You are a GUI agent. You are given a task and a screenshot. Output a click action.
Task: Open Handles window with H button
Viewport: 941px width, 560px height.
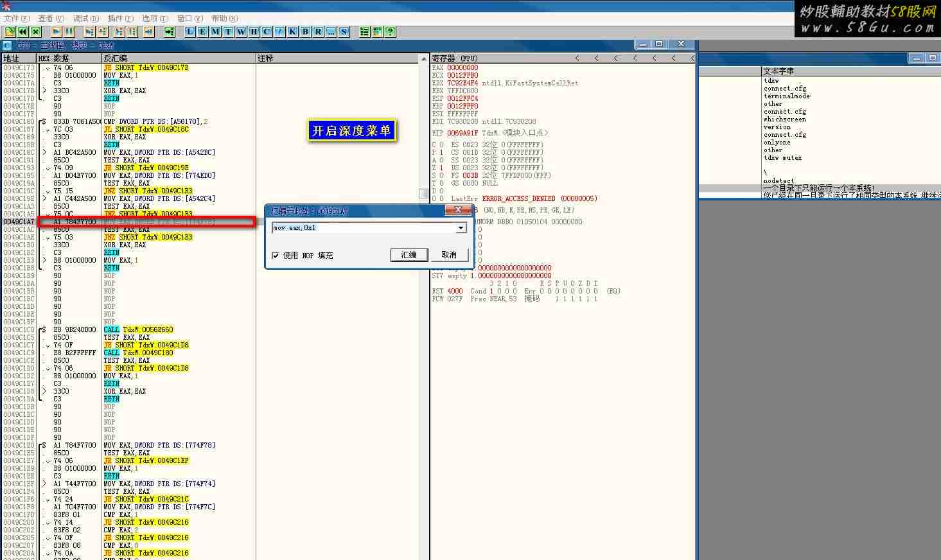click(254, 31)
